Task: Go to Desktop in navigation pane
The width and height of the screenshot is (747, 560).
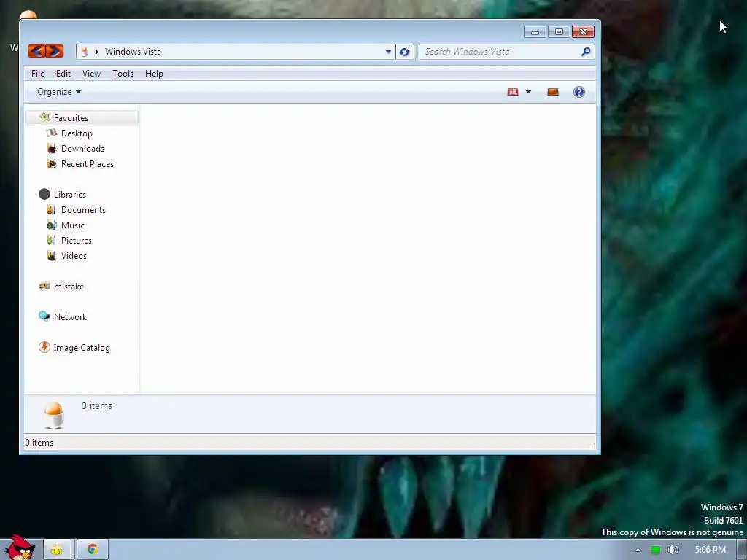Action: coord(77,133)
